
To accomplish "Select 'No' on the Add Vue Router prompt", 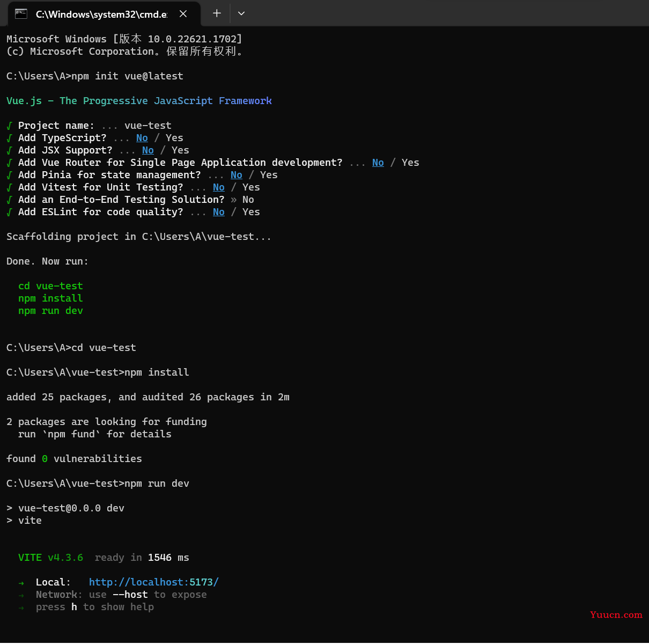I will click(x=378, y=163).
